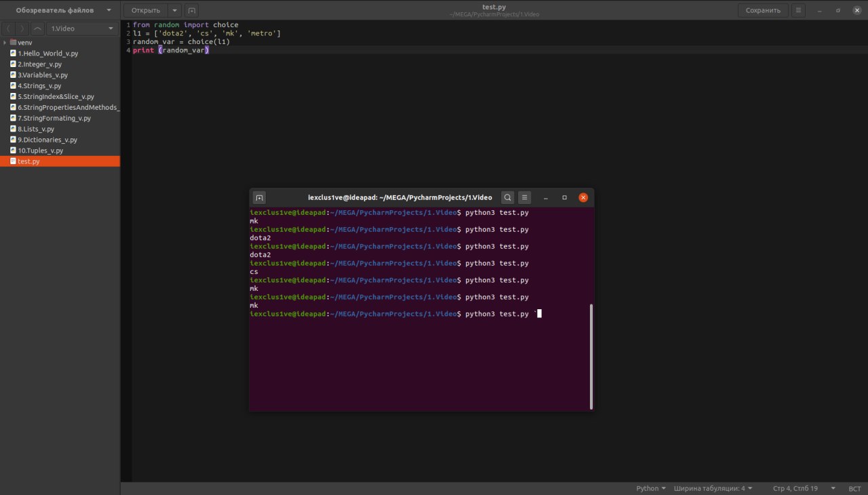This screenshot has height=495, width=868.
Task: Select 10.Tuples_v.py in file browser
Action: point(40,151)
